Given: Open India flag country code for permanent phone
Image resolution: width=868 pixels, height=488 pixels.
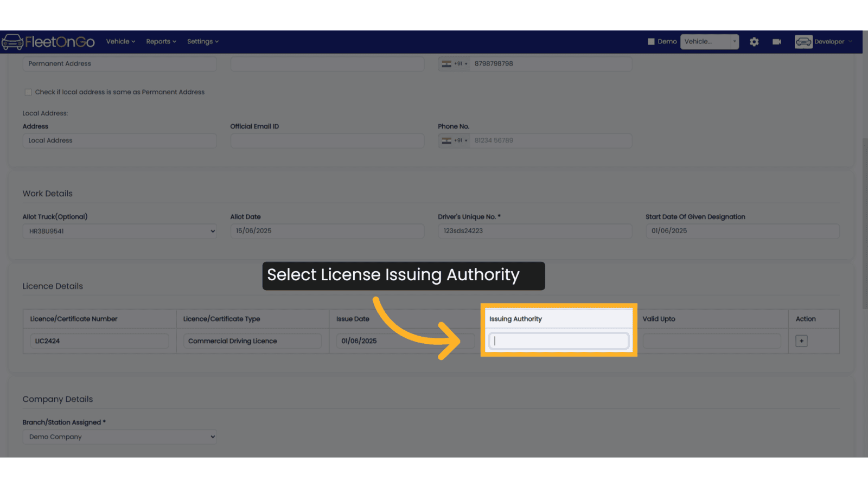Looking at the screenshot, I should 454,64.
